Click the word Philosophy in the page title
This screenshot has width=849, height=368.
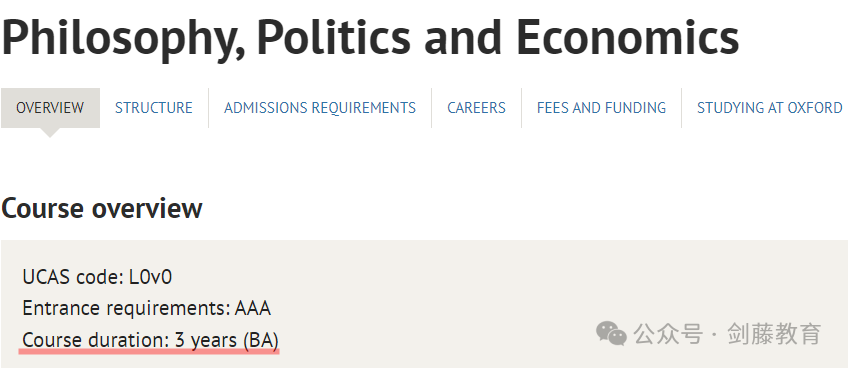(x=123, y=40)
